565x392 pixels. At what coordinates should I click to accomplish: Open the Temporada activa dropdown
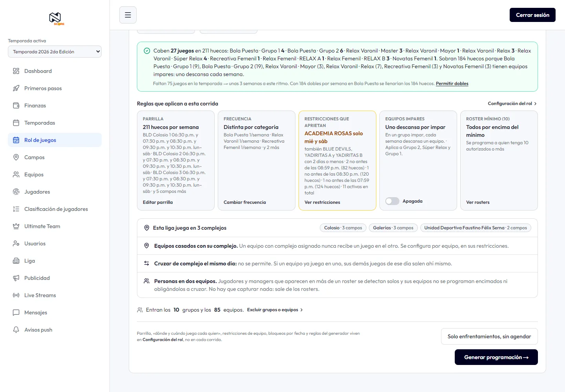(x=55, y=52)
